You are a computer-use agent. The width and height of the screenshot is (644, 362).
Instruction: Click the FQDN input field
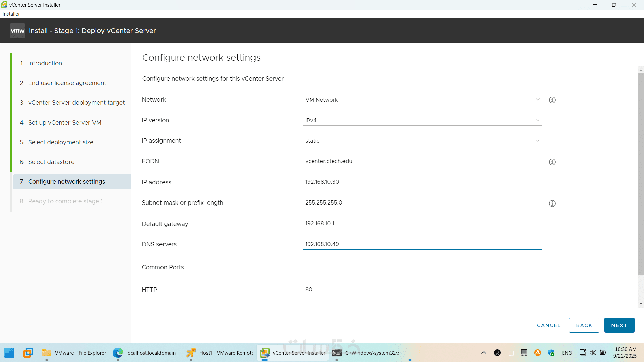click(422, 161)
